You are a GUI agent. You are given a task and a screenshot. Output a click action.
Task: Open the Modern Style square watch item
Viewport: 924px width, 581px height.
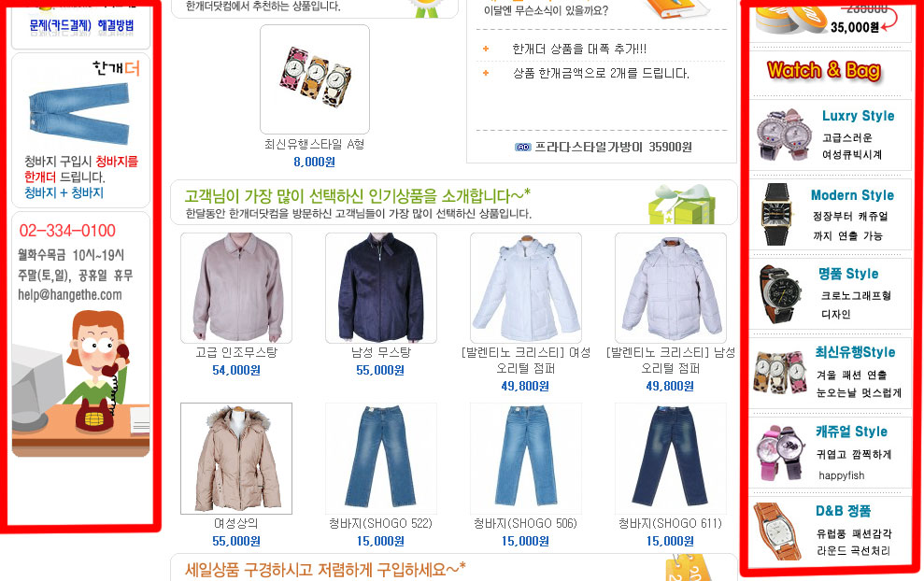[830, 215]
